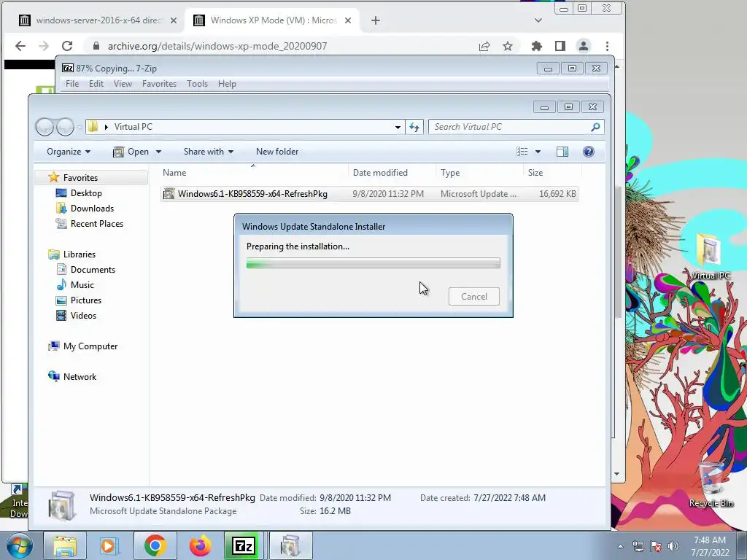
Task: Select the Windows XP Mode (VM) tab
Action: coord(273,20)
